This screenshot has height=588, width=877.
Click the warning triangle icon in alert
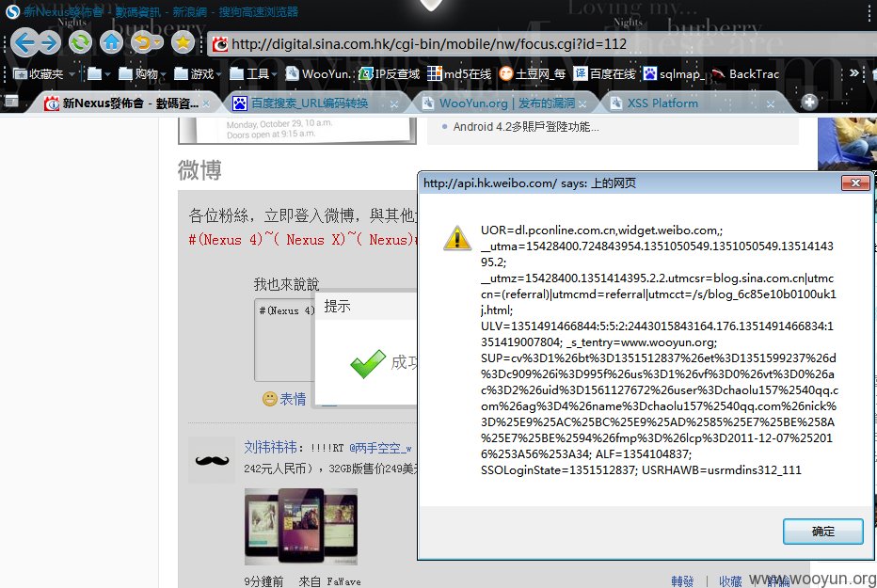point(457,237)
